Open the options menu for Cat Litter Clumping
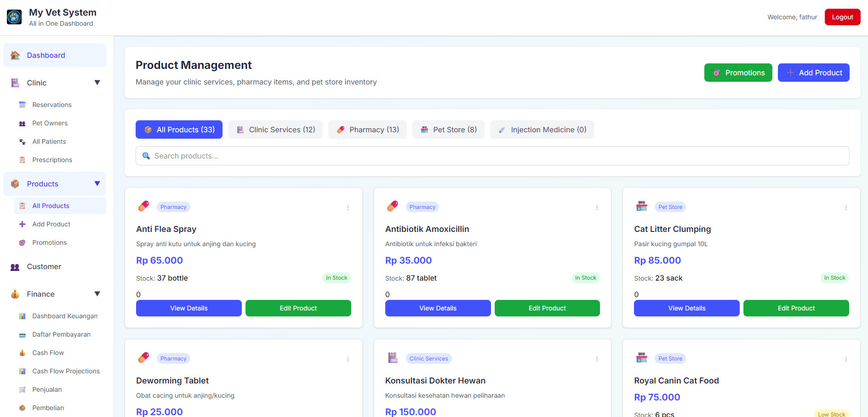Viewport: 868px width, 417px height. coord(845,208)
